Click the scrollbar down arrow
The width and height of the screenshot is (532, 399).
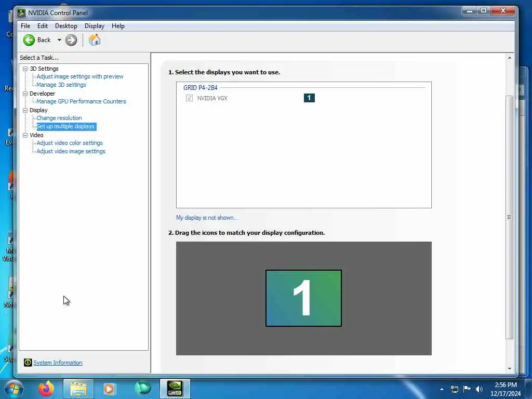point(509,368)
